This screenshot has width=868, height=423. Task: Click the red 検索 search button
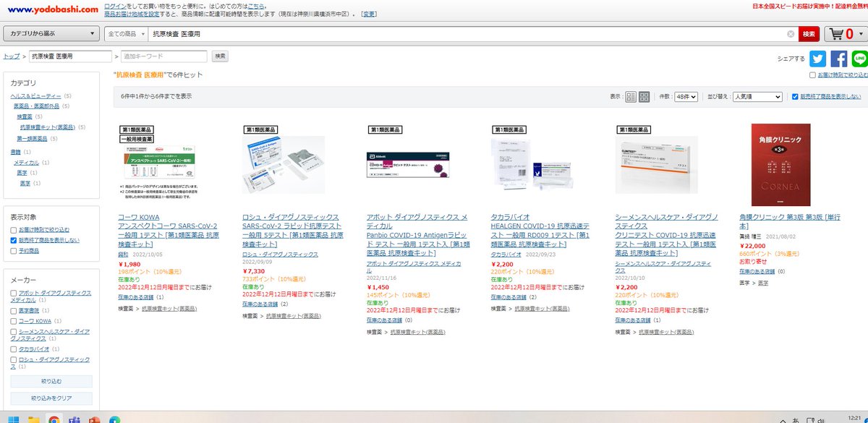point(809,34)
